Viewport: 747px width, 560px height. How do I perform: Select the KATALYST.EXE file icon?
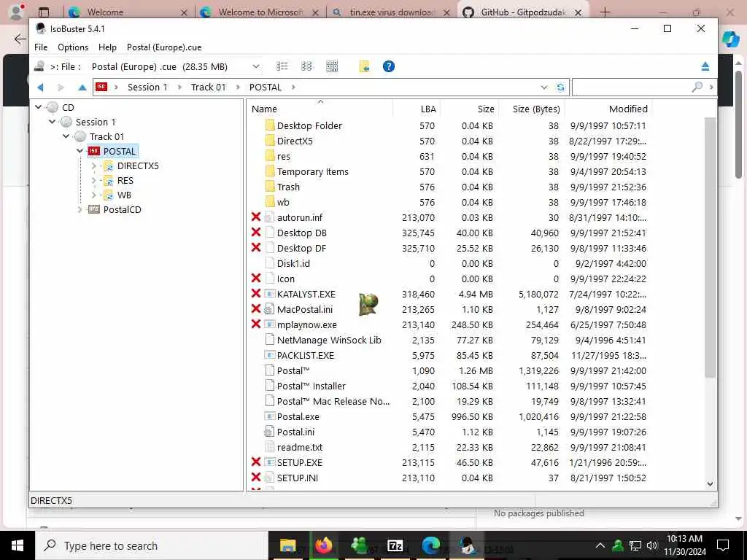point(270,294)
